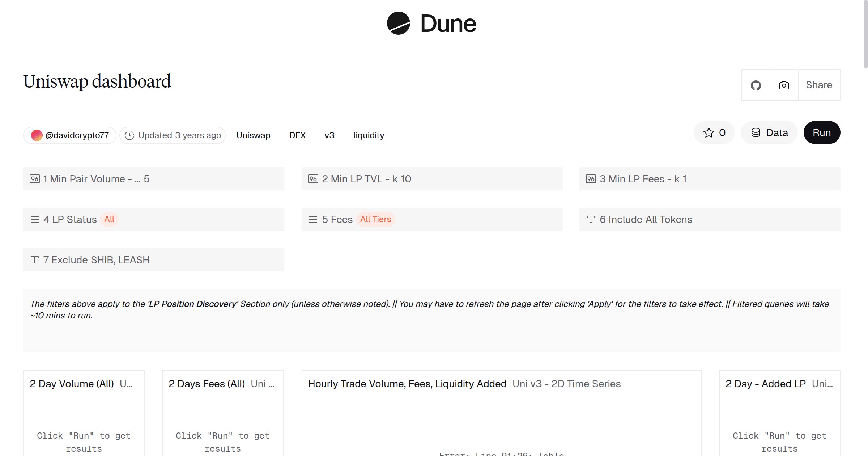Click the camera screenshot icon
The image size is (868, 456).
[x=784, y=85]
